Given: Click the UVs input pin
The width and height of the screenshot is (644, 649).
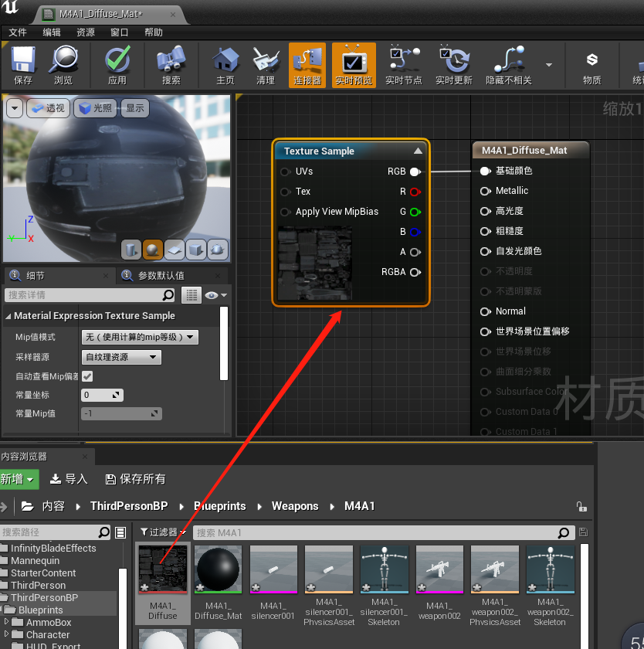Looking at the screenshot, I should [285, 172].
